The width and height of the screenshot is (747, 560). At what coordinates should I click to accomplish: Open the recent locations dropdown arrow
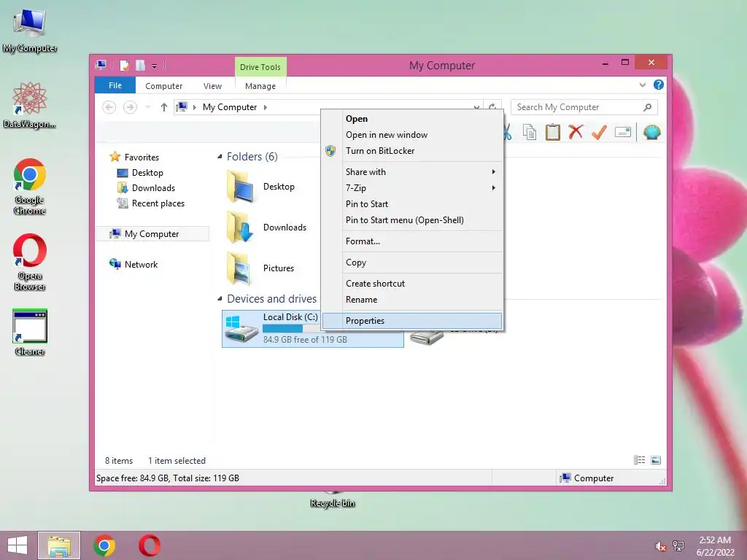pyautogui.click(x=147, y=107)
